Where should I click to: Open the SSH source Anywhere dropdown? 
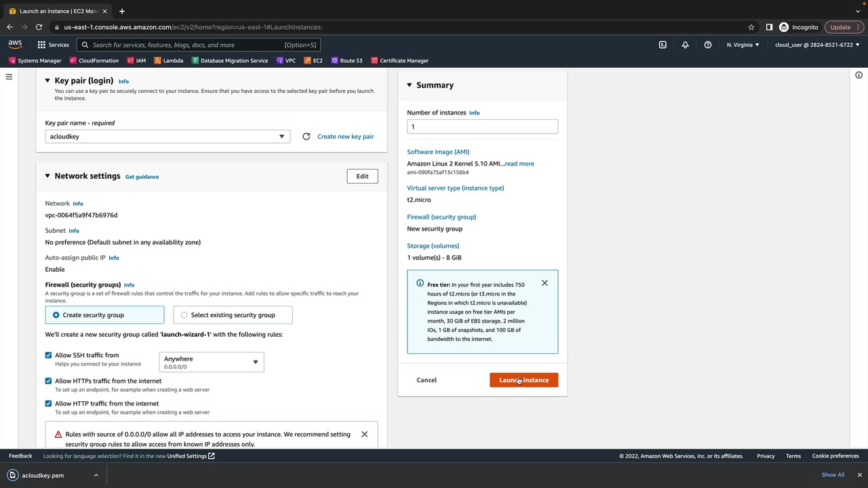tap(212, 362)
